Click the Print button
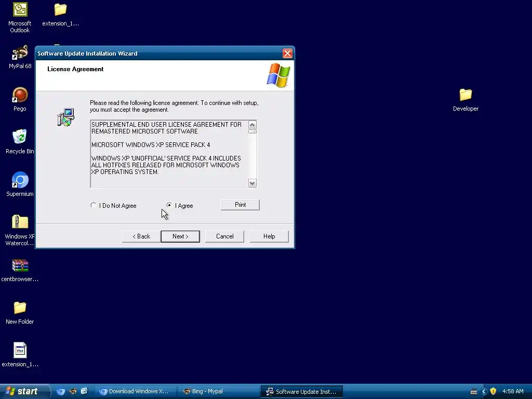 pos(240,205)
